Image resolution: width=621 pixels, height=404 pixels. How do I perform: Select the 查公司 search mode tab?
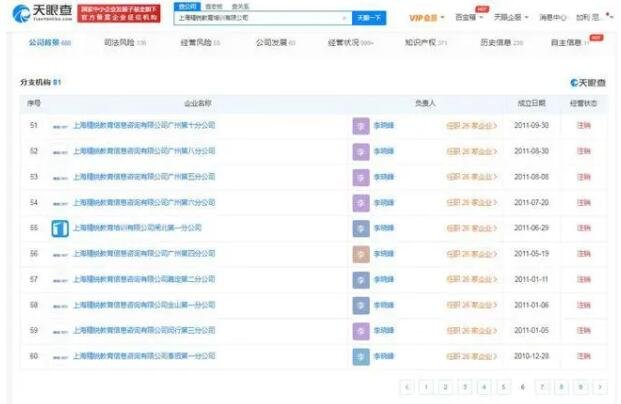click(187, 6)
